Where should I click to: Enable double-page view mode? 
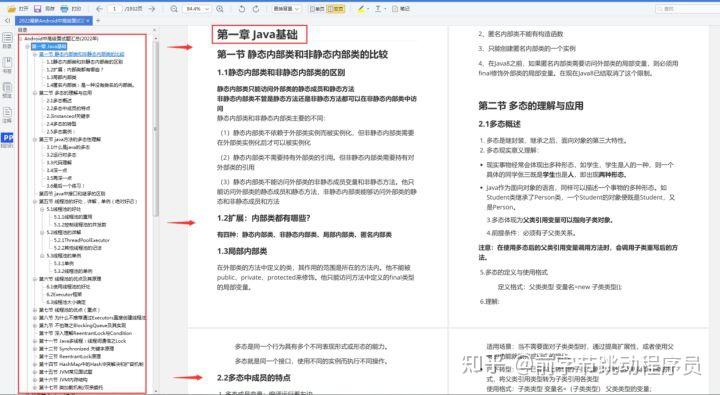[x=336, y=9]
